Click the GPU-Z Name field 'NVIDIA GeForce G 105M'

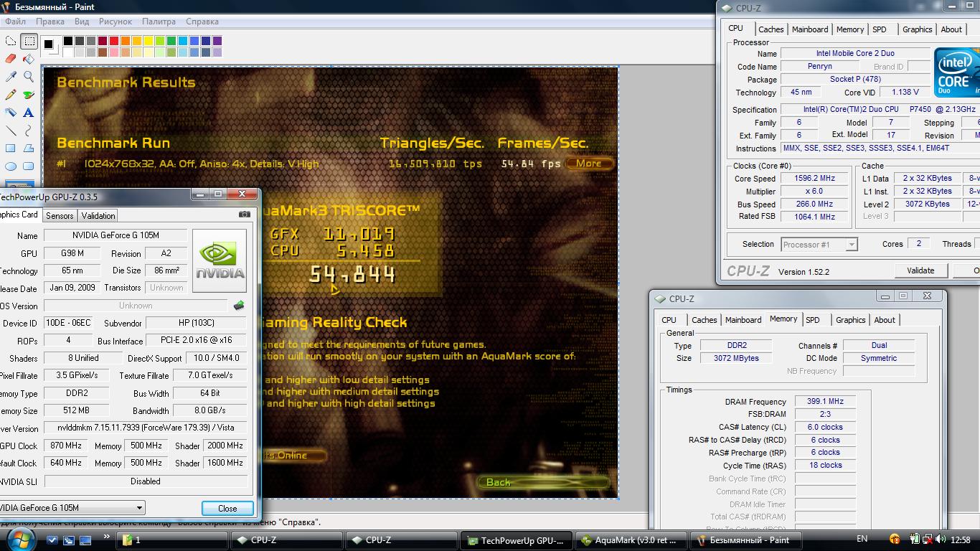tap(116, 235)
